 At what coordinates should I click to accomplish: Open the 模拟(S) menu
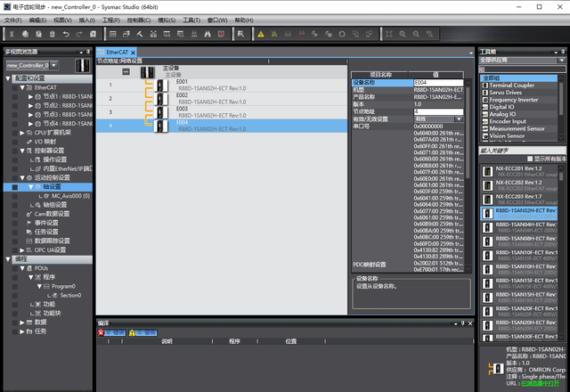[x=167, y=20]
